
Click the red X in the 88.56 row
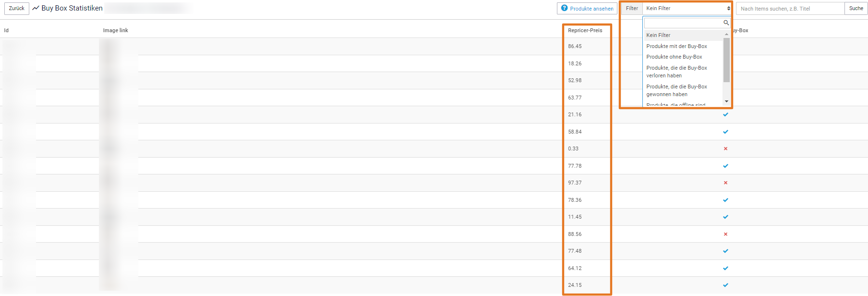[725, 234]
